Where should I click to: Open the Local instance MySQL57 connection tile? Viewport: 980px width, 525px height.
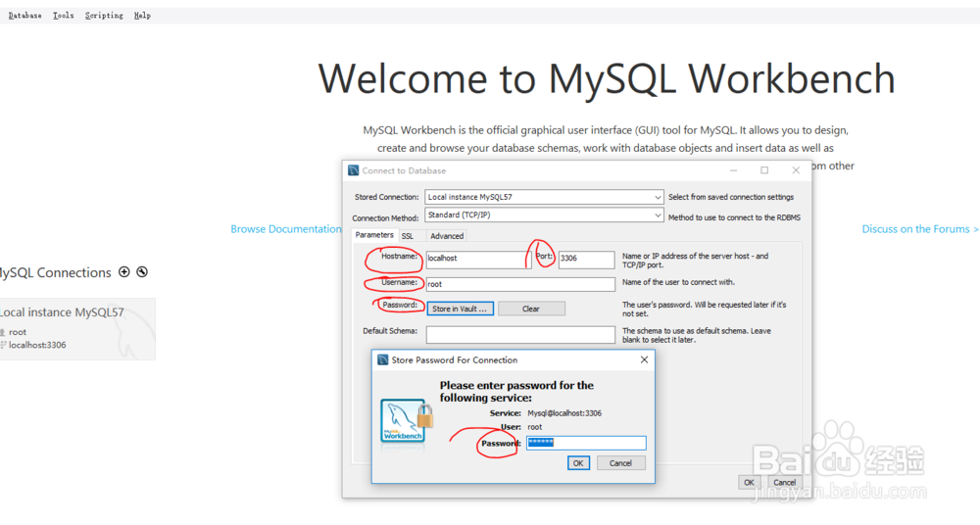(76, 329)
